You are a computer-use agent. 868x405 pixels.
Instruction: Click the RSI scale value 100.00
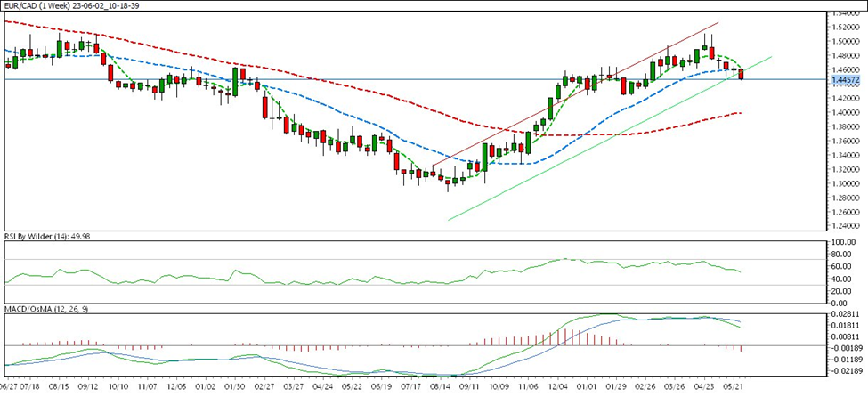tap(844, 243)
